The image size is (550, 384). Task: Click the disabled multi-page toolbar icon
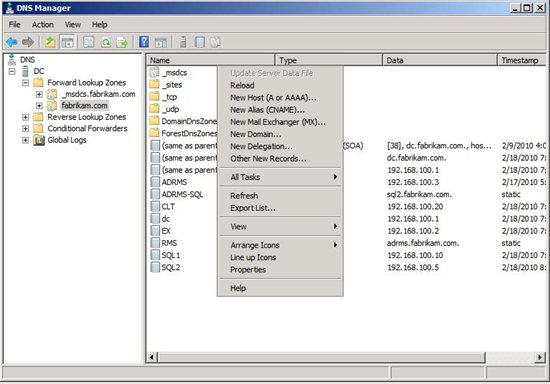tap(215, 42)
